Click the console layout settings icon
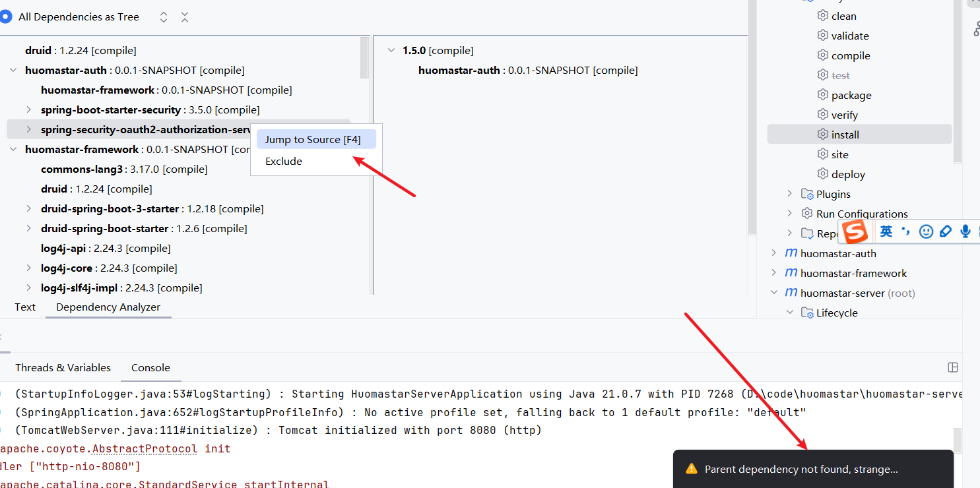The image size is (980, 488). click(952, 367)
